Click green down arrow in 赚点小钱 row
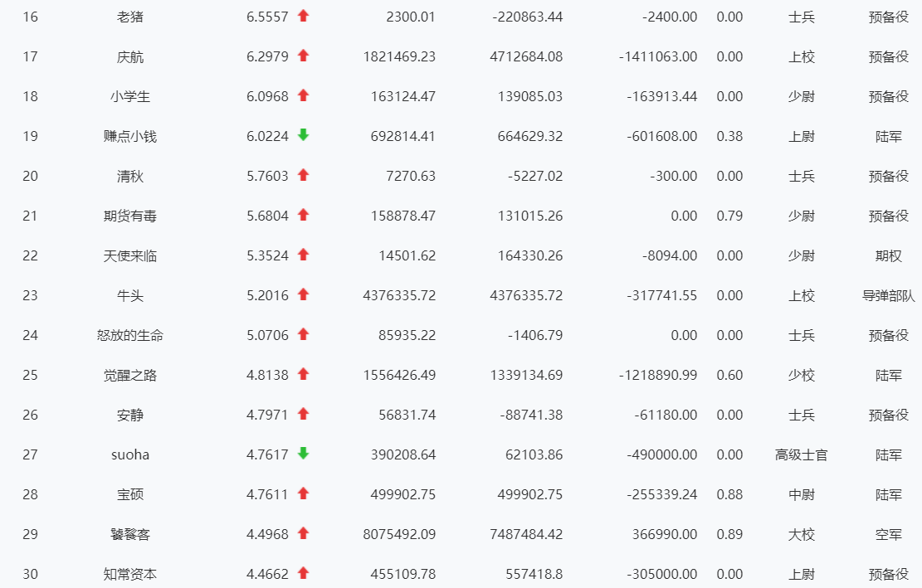This screenshot has width=922, height=588. coord(304,135)
